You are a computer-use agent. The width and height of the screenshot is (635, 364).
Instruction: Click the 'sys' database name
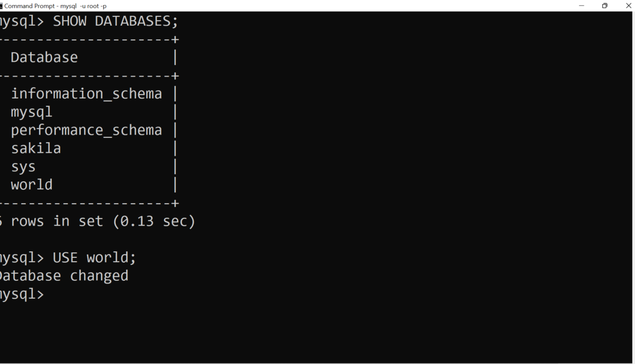pyautogui.click(x=23, y=166)
